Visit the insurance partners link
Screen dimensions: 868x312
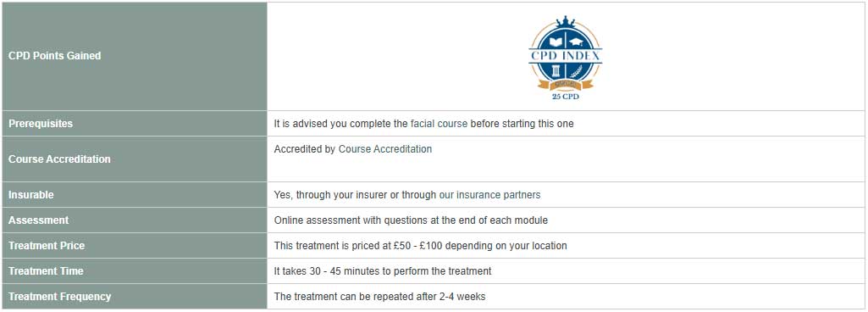pyautogui.click(x=498, y=195)
